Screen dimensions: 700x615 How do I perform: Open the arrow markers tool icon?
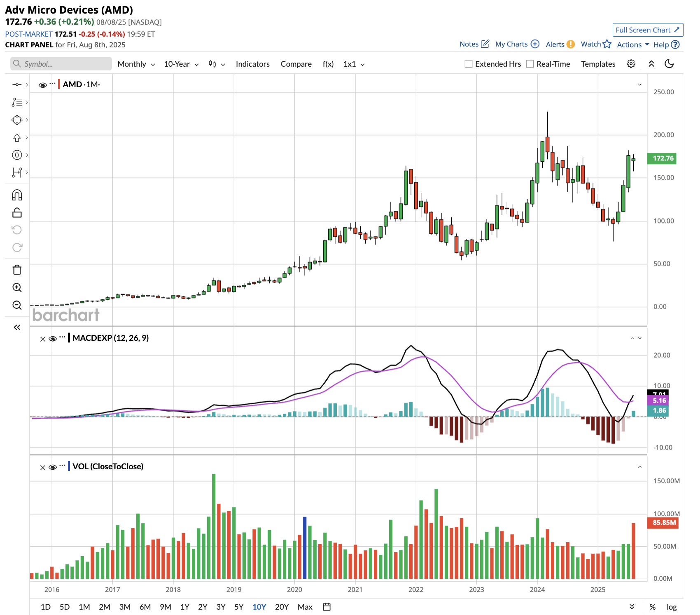coord(17,137)
